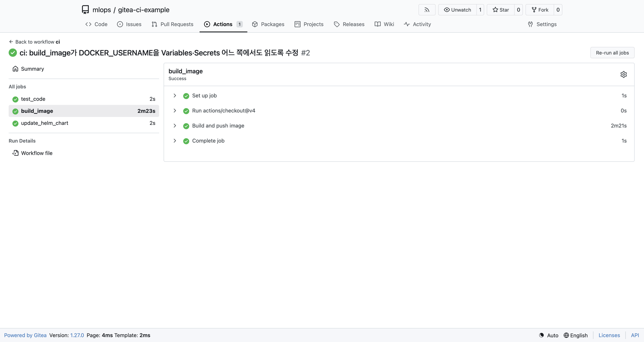Click the green status icon beside run title
Screen dimensions: 644x342
[13, 53]
